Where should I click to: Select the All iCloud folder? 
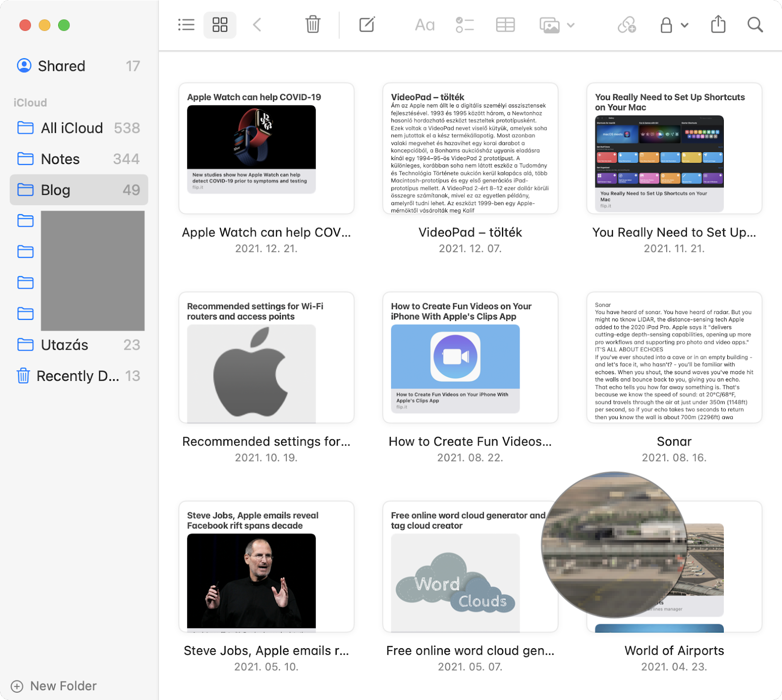tap(79, 128)
